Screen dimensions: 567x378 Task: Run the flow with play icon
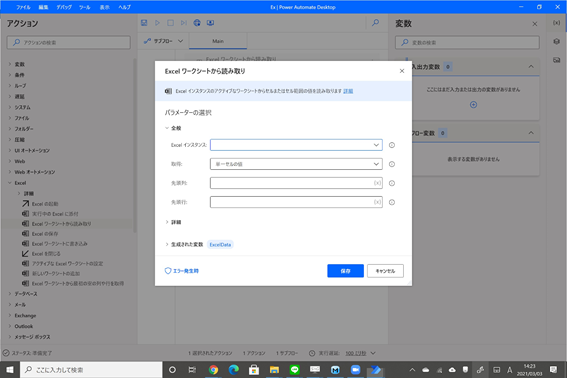(157, 23)
